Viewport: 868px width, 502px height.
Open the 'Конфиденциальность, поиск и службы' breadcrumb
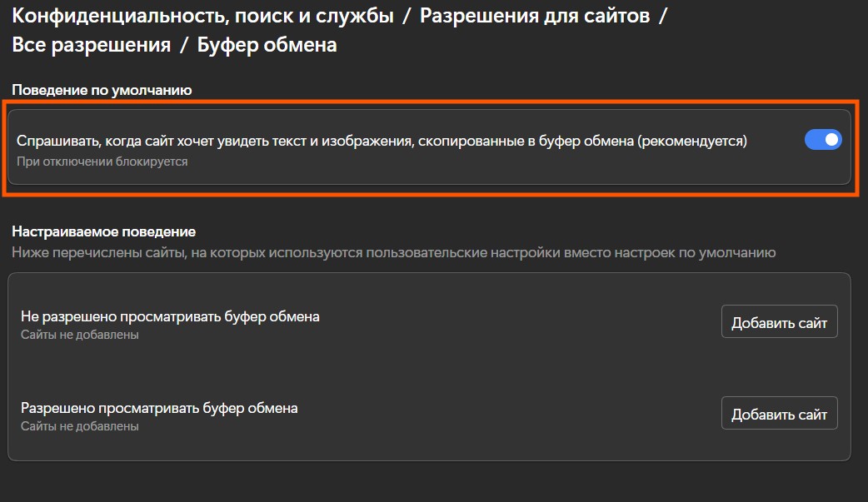(x=202, y=15)
